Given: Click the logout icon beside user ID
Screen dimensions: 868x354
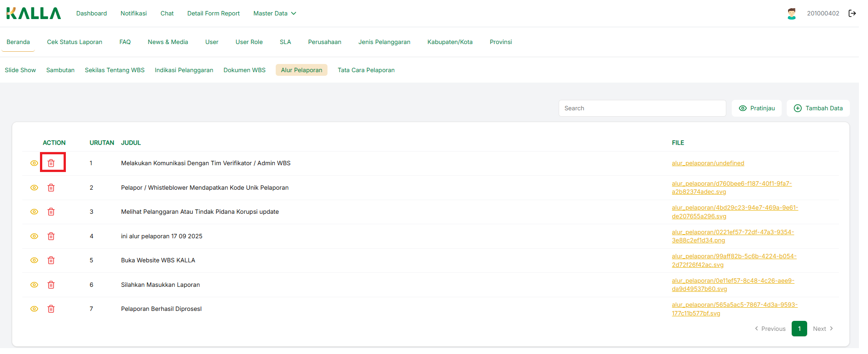Looking at the screenshot, I should (x=852, y=13).
